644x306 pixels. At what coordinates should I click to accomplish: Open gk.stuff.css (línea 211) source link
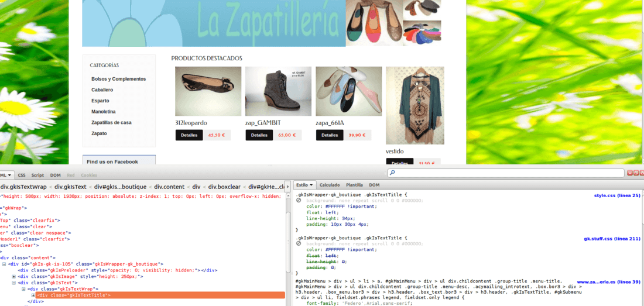(x=612, y=238)
